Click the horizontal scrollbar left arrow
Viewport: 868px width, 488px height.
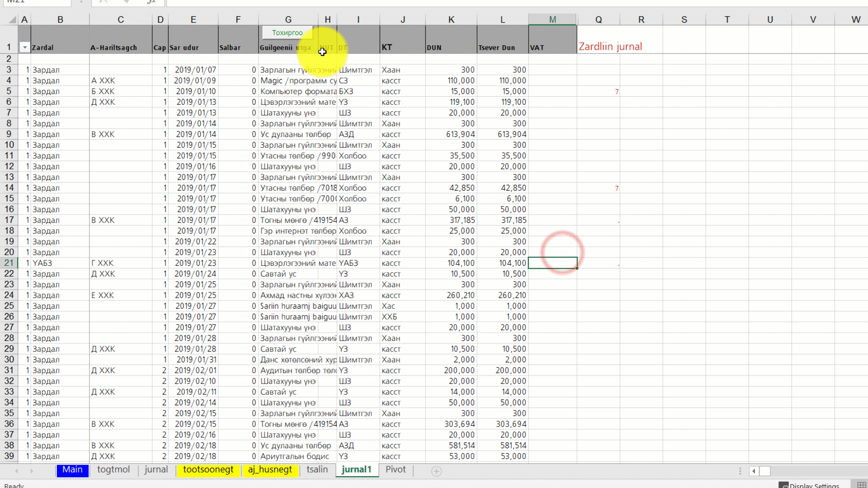pos(754,471)
